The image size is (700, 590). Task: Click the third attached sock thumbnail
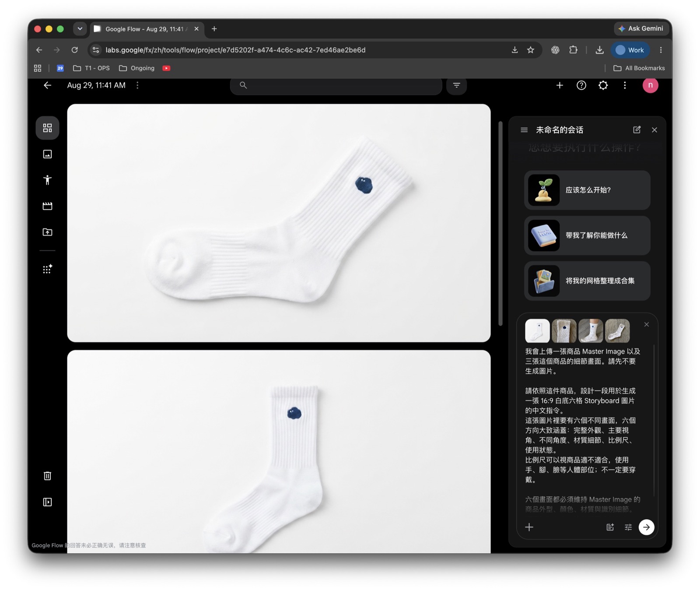point(591,331)
